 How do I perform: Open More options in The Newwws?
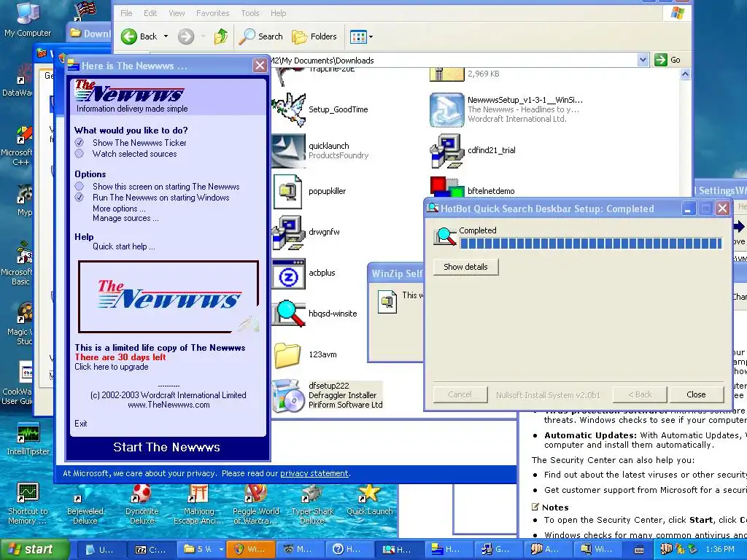pyautogui.click(x=119, y=209)
